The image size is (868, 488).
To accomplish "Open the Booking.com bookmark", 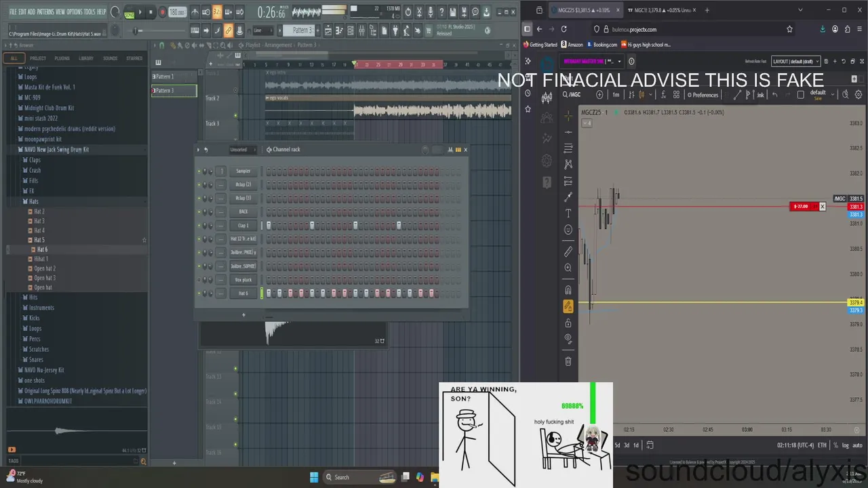I will (601, 45).
